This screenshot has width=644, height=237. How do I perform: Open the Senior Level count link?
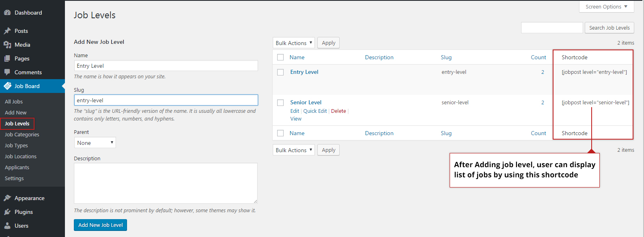pos(543,102)
